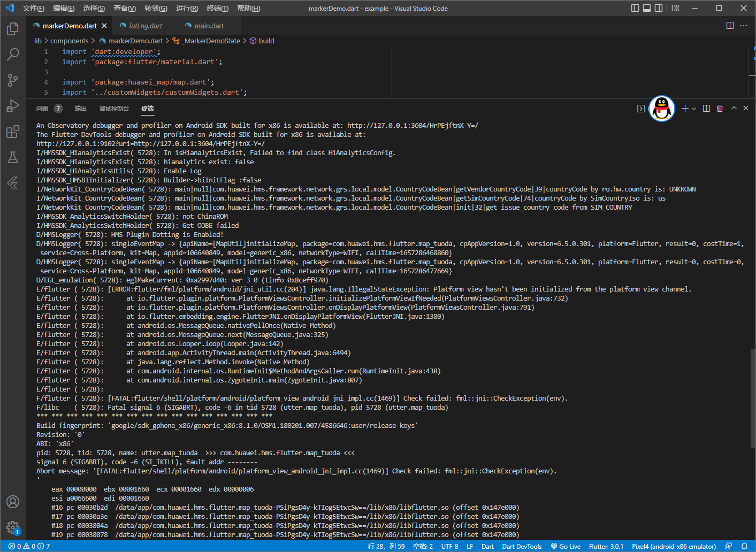The image size is (756, 552).
Task: Maximize the panel with the up chevron
Action: click(734, 109)
